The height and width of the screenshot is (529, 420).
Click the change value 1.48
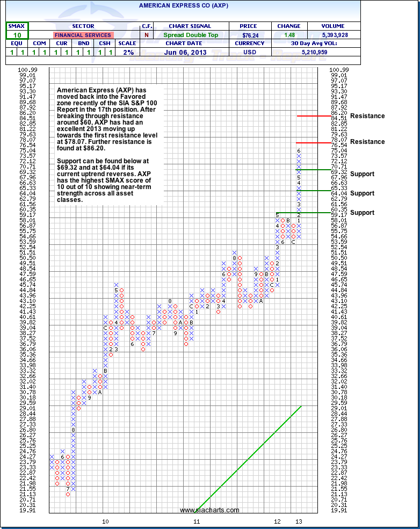pyautogui.click(x=289, y=35)
